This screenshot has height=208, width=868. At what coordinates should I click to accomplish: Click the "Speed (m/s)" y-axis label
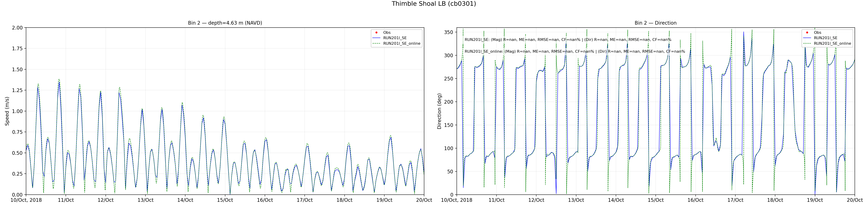[7, 111]
